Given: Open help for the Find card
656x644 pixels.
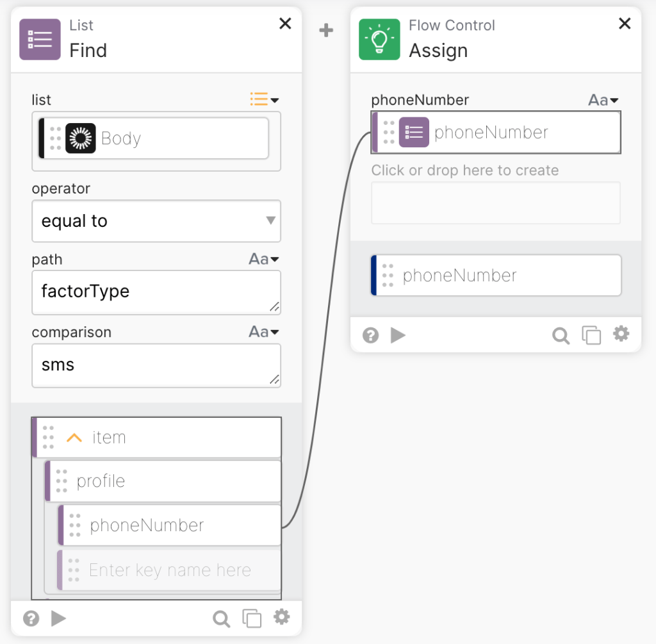Looking at the screenshot, I should tap(31, 618).
